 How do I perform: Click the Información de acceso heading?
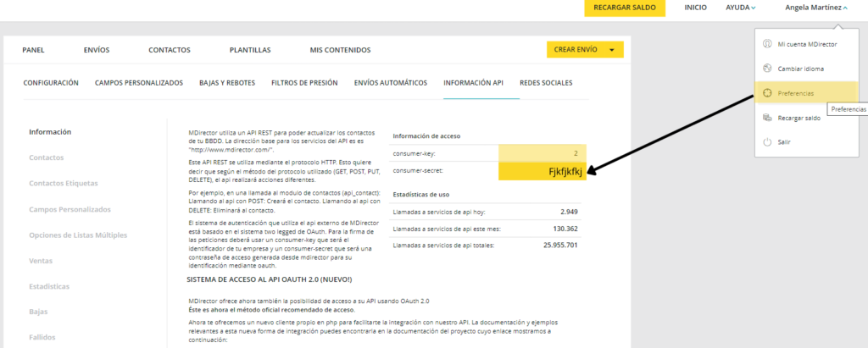[426, 135]
